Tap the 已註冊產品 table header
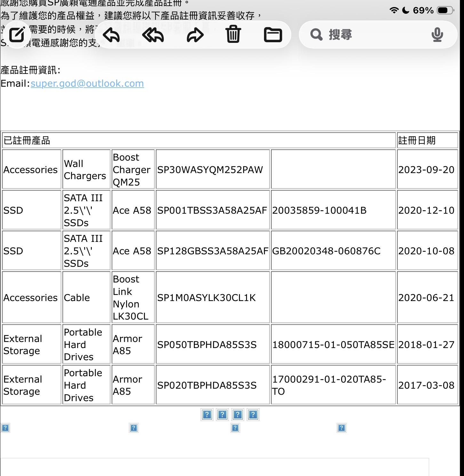This screenshot has width=464, height=476. pyautogui.click(x=27, y=140)
